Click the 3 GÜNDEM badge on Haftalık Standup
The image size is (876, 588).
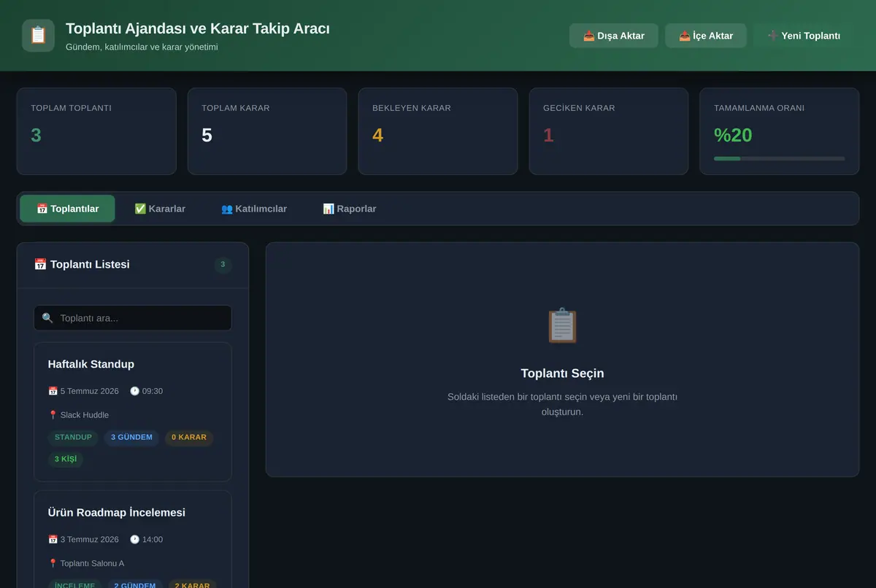[x=131, y=438]
